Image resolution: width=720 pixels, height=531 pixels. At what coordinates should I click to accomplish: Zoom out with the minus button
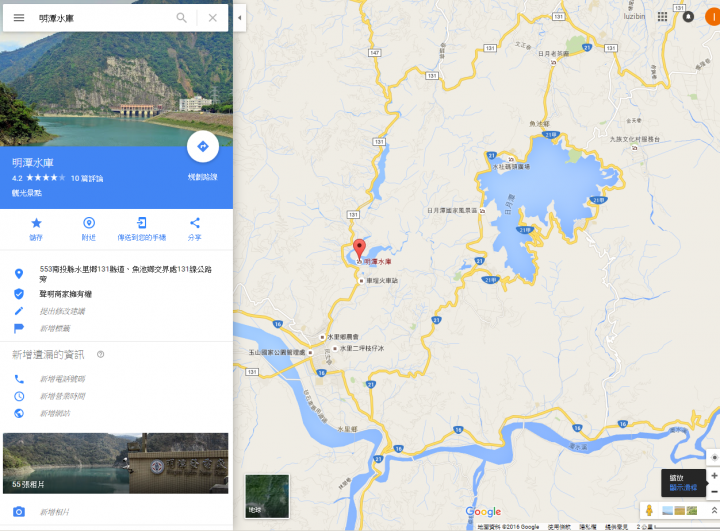(714, 491)
